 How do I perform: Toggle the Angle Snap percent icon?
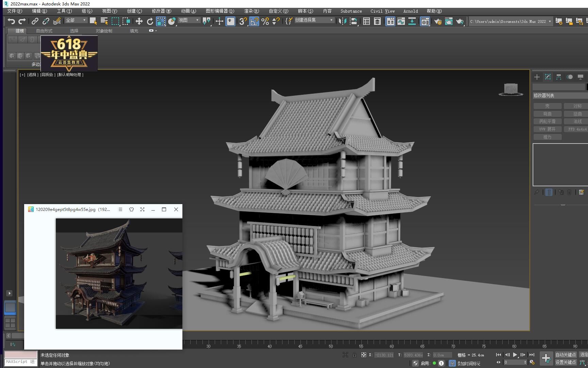pyautogui.click(x=265, y=21)
